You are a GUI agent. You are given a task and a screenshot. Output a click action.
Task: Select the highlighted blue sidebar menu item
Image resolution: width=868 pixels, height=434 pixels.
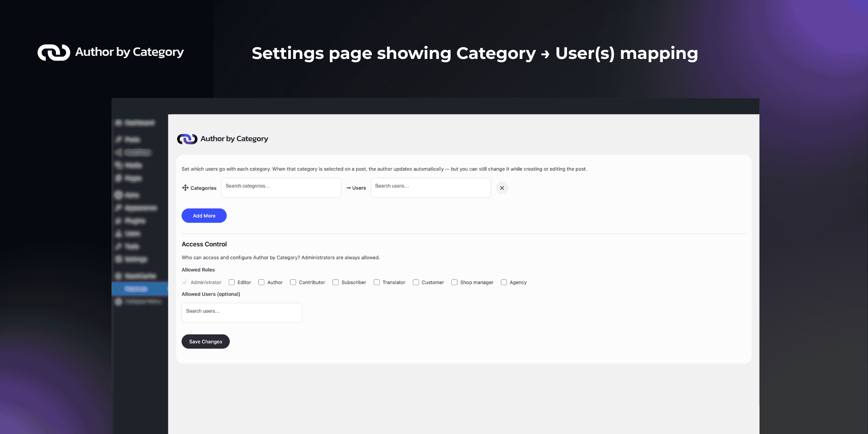139,289
